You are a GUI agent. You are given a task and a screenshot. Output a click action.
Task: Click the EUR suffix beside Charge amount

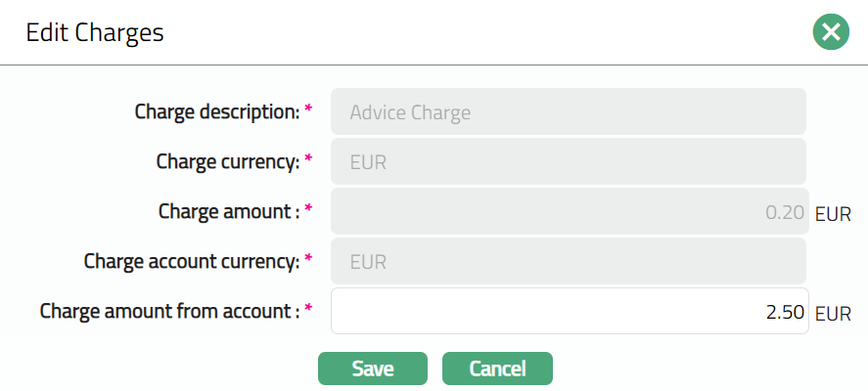coord(833,214)
